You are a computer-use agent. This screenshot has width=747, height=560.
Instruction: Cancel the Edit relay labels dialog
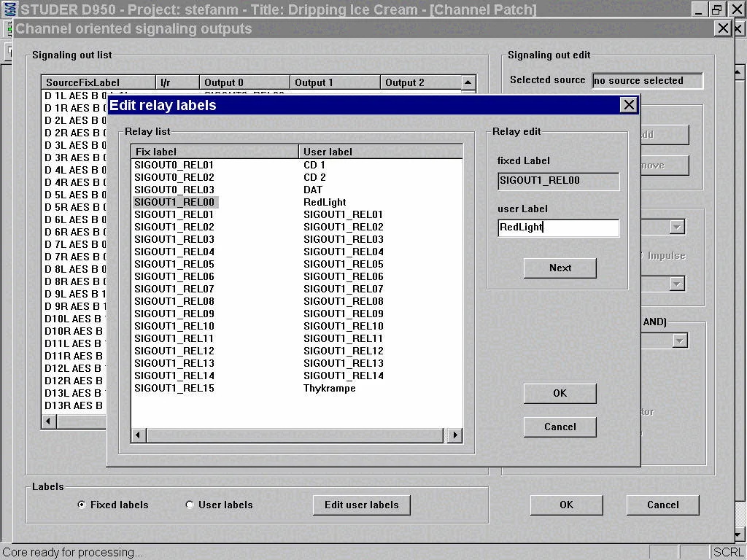(x=560, y=427)
